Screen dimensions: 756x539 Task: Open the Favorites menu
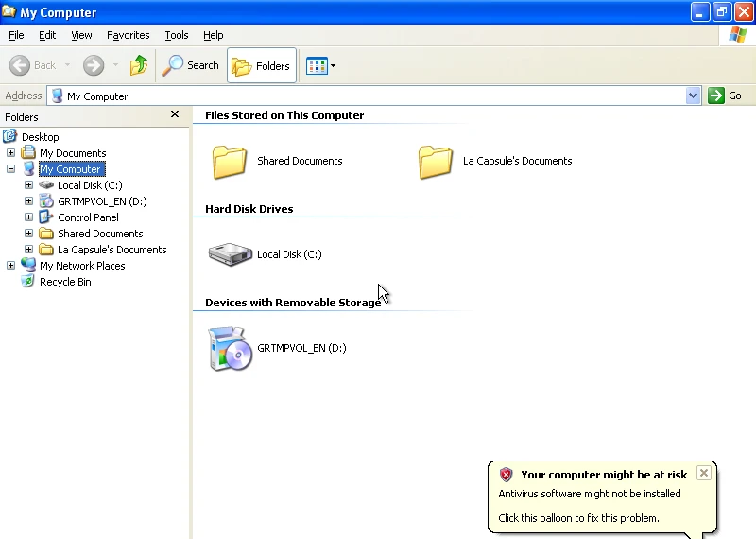[129, 35]
